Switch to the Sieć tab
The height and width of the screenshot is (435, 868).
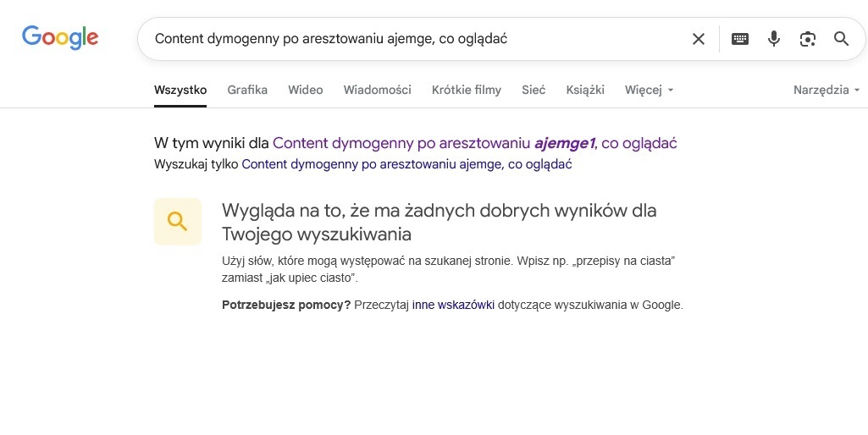click(534, 90)
